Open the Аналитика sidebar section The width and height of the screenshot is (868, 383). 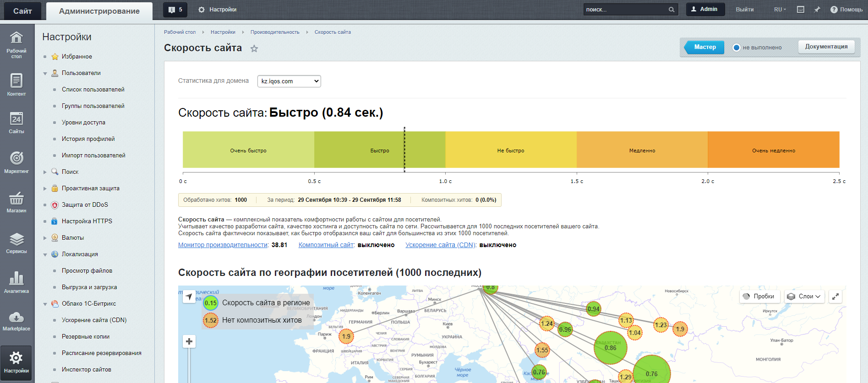16,282
